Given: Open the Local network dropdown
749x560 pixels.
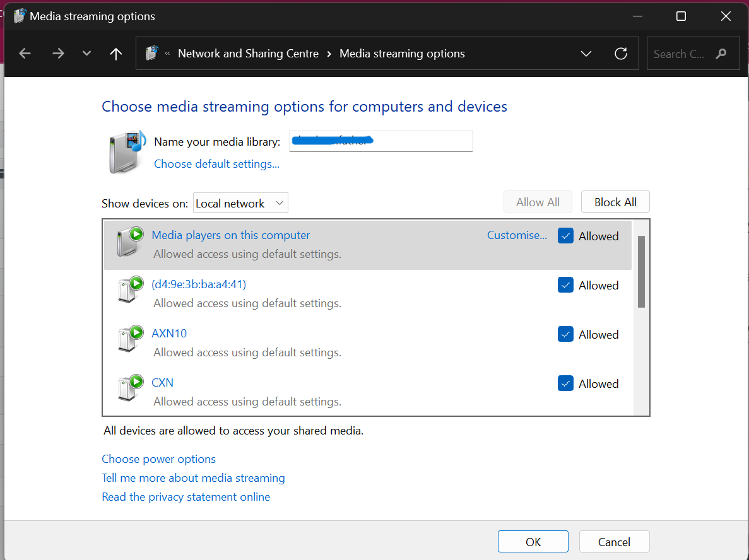Looking at the screenshot, I should [240, 203].
